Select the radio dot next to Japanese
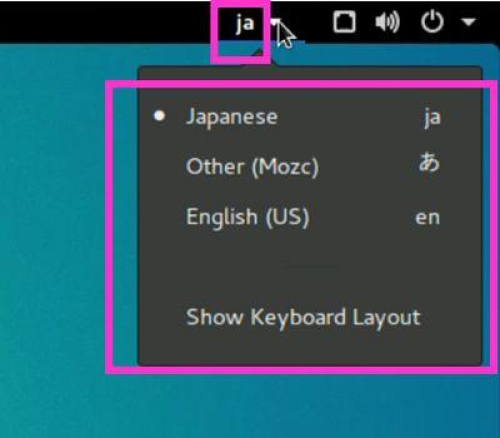Viewport: 500px width, 438px height. pos(159,116)
